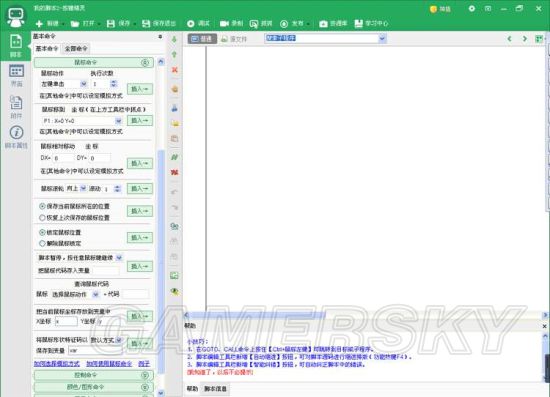550x397 pixels.
Task: Select 恢复上次保存的鼠标位置 radio button
Action: [42, 217]
